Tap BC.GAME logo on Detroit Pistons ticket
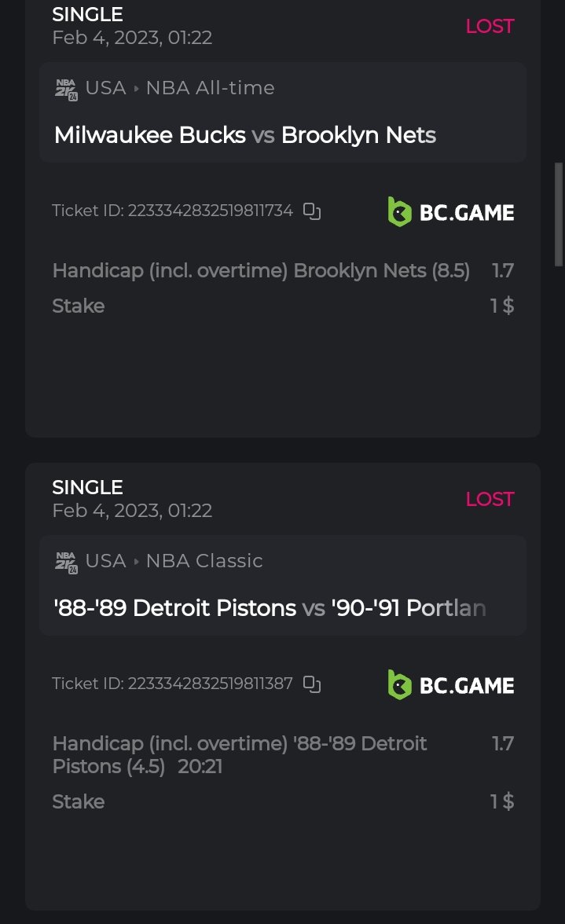Image resolution: width=565 pixels, height=924 pixels. point(451,685)
